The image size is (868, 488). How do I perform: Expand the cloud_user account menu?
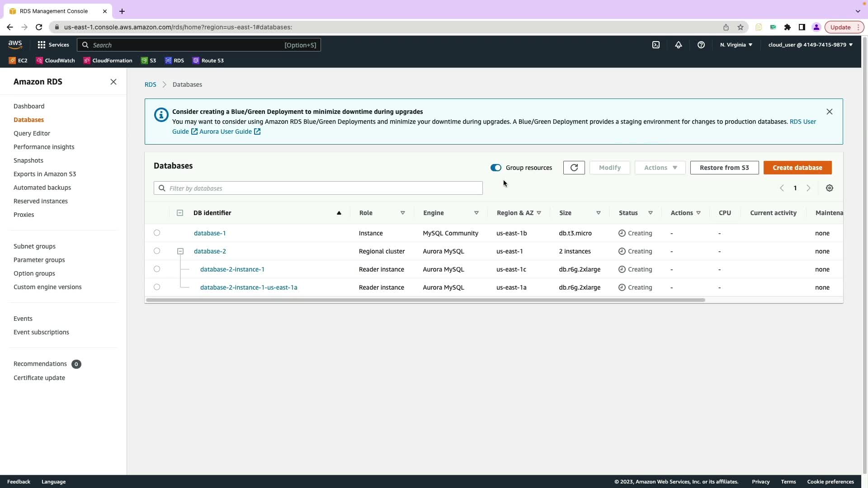[810, 45]
